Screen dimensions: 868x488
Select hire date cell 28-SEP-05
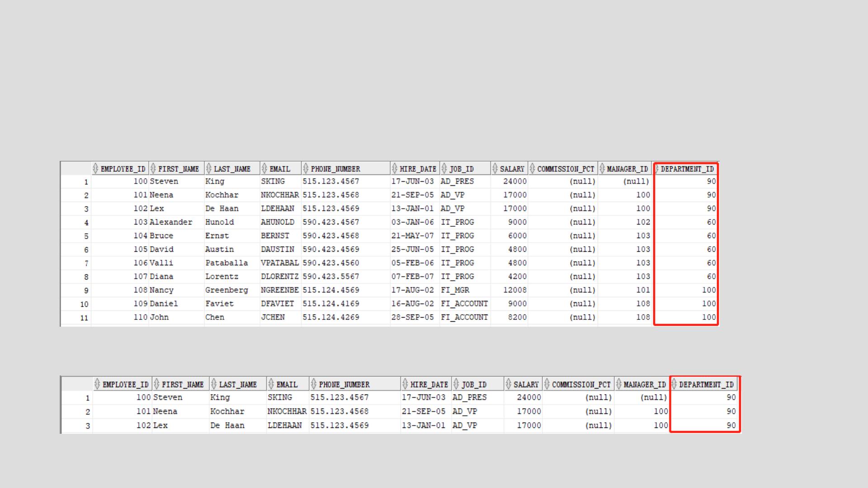(x=412, y=317)
